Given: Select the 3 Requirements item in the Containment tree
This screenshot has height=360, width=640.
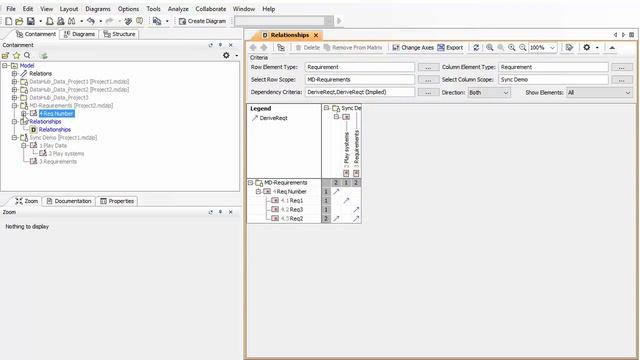Looking at the screenshot, I should (x=58, y=162).
